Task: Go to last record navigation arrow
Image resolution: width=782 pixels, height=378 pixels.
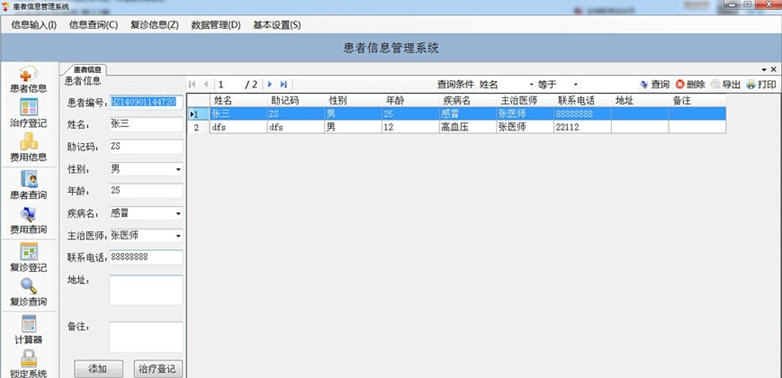Action: [x=283, y=84]
